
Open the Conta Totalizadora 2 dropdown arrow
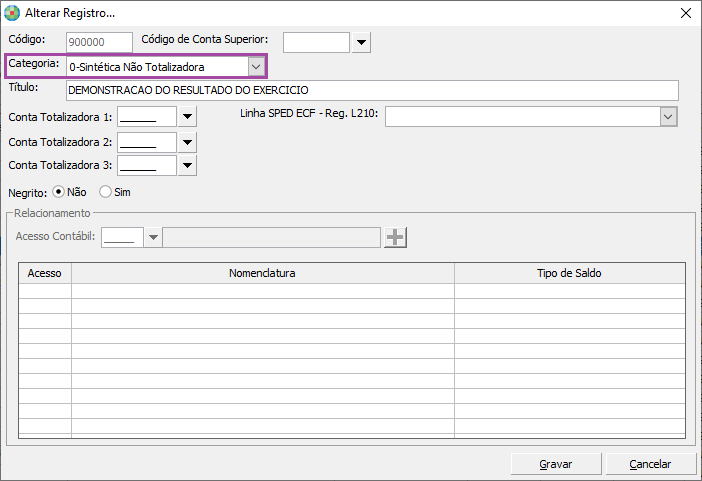(187, 142)
